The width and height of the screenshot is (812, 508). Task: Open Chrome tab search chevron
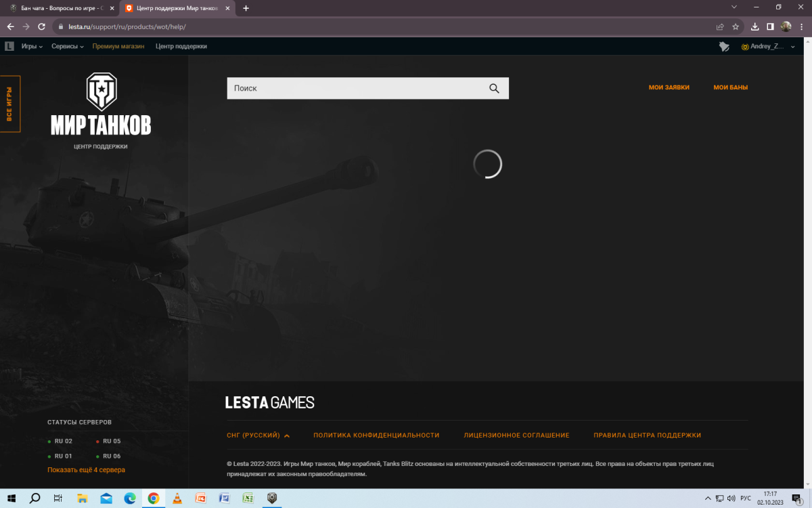pyautogui.click(x=735, y=7)
